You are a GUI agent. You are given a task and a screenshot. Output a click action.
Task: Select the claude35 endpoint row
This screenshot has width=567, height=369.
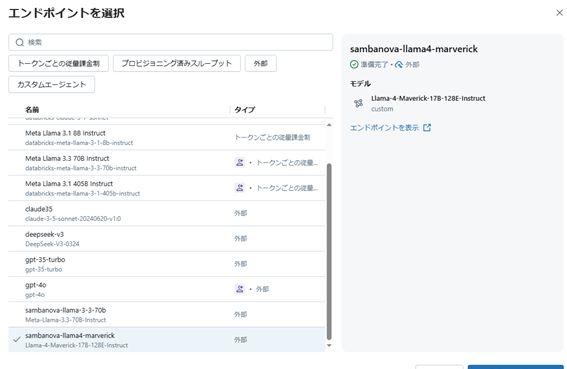(167, 213)
